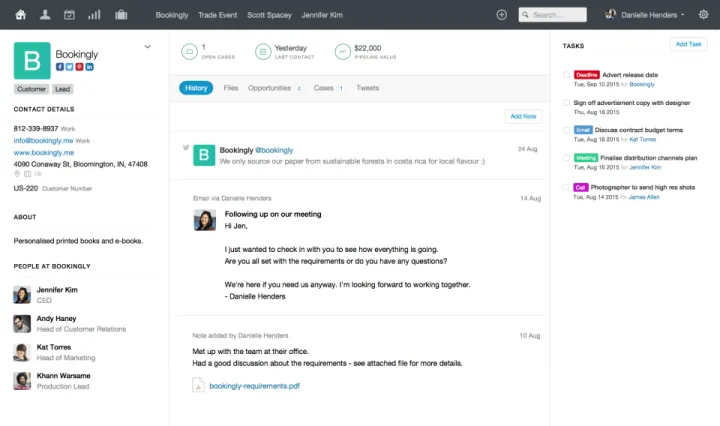The image size is (720, 426).
Task: Open the settings gear icon
Action: [x=703, y=15]
